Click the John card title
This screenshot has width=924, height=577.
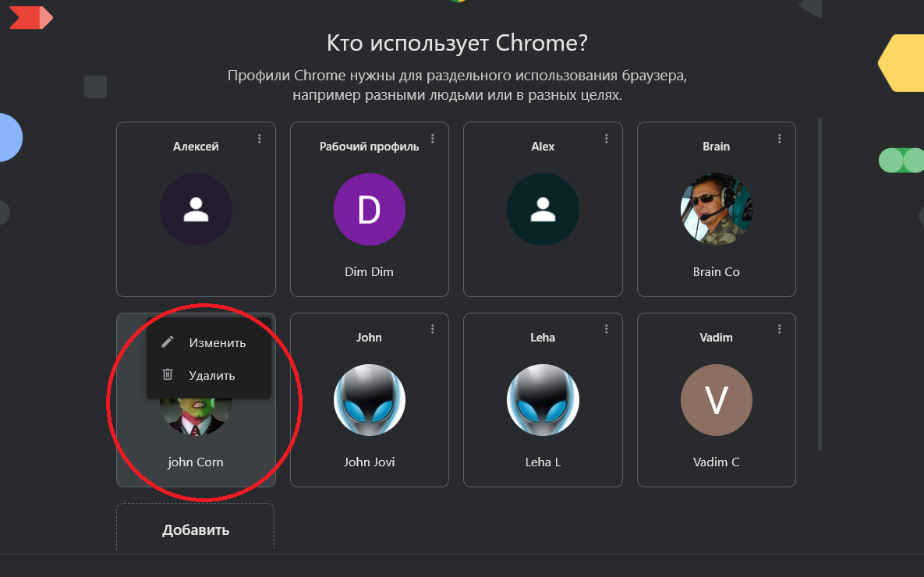pos(369,337)
